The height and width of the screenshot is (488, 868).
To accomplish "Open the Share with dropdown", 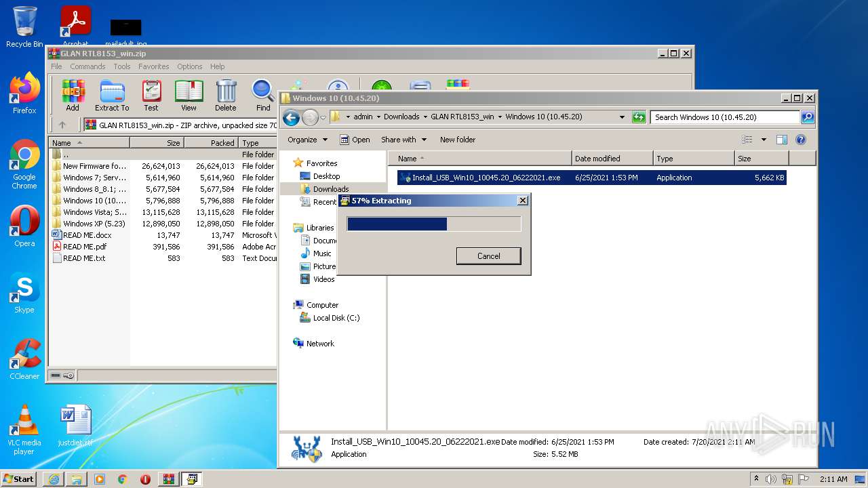I will (x=404, y=140).
